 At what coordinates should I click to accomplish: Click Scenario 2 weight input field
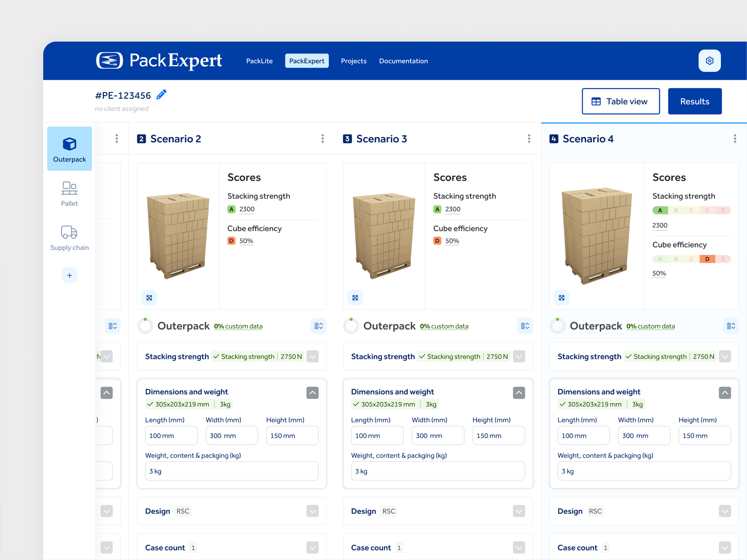coord(232,471)
